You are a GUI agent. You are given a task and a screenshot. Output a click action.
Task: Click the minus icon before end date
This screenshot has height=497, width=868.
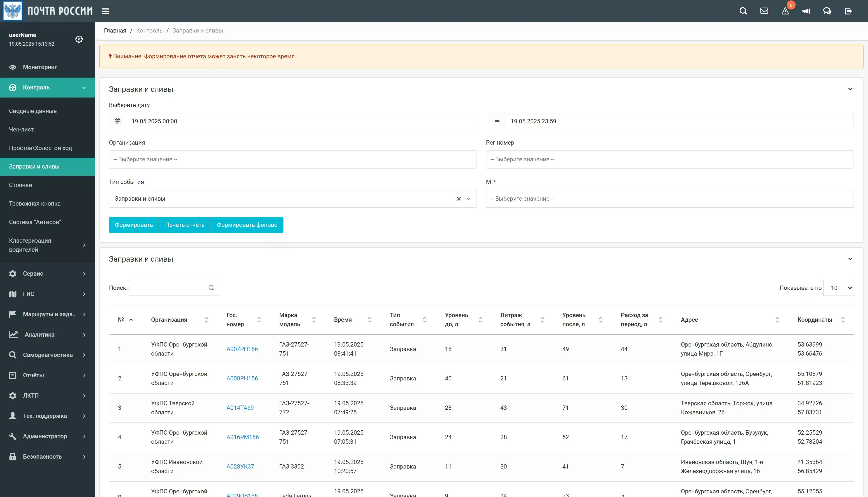click(x=497, y=121)
